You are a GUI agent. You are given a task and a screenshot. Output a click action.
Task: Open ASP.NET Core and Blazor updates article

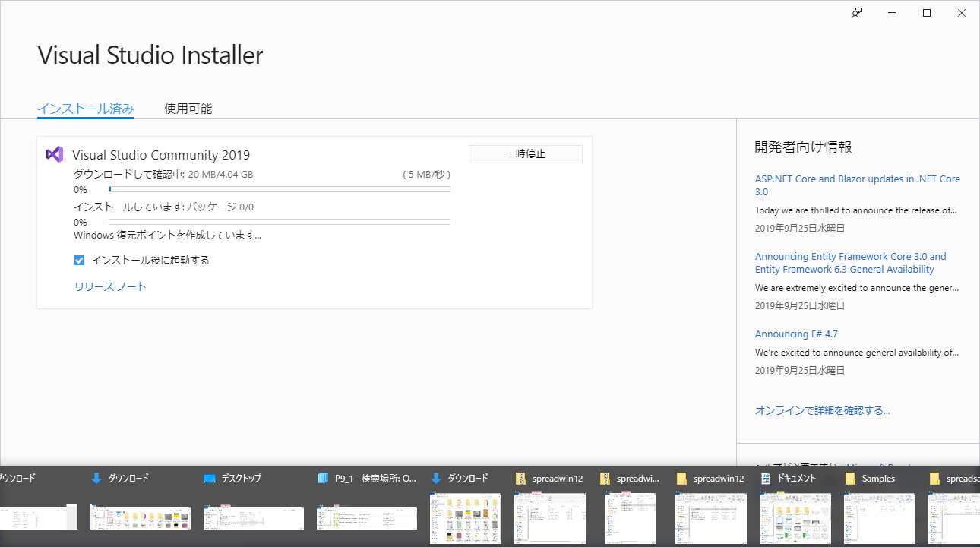pos(858,185)
